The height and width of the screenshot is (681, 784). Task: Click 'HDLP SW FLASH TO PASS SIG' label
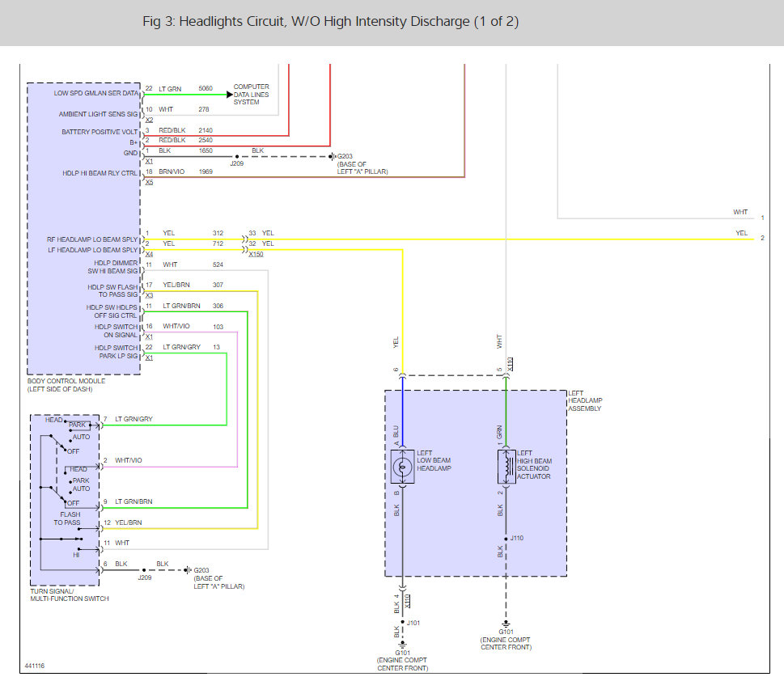click(112, 291)
